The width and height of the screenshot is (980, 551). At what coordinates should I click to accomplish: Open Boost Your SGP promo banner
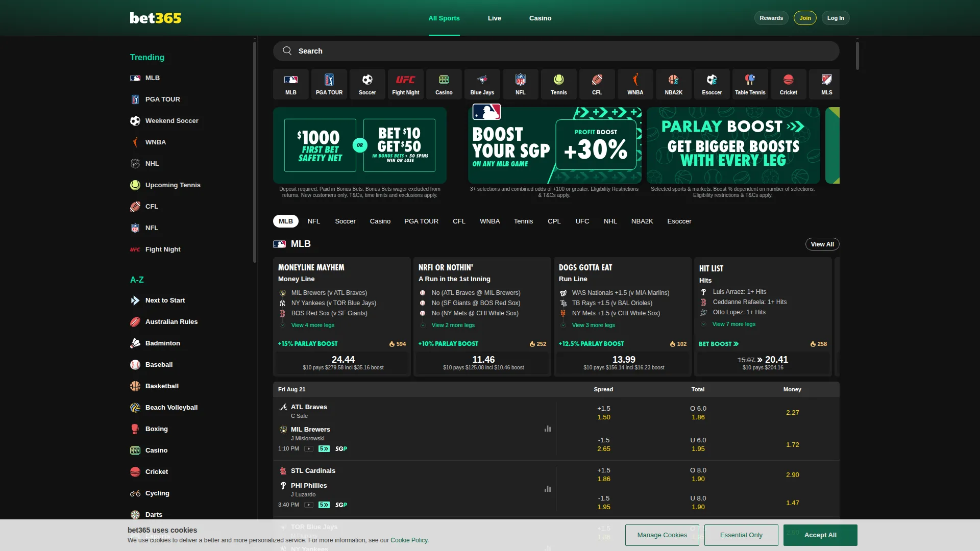(x=555, y=145)
